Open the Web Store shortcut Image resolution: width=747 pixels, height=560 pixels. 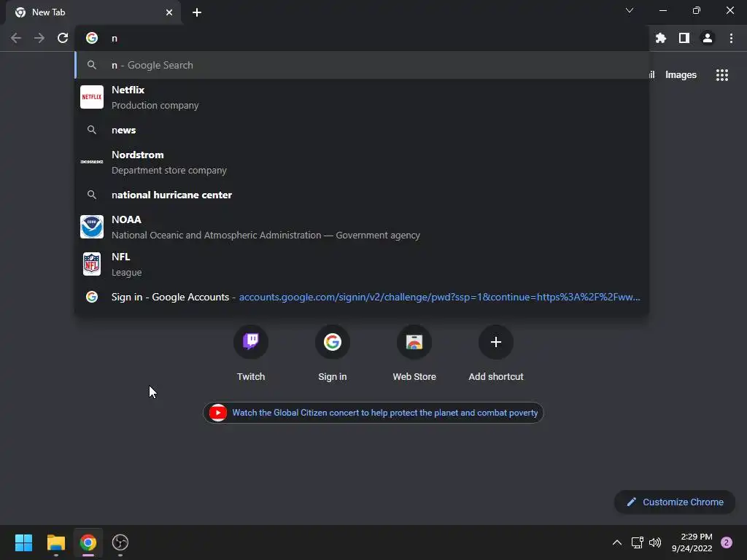tap(414, 354)
